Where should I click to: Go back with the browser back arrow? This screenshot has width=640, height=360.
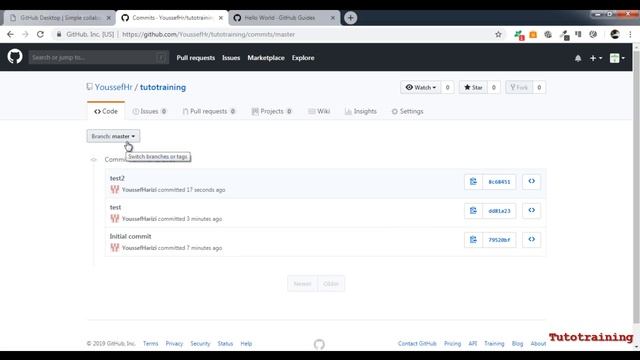tap(11, 34)
